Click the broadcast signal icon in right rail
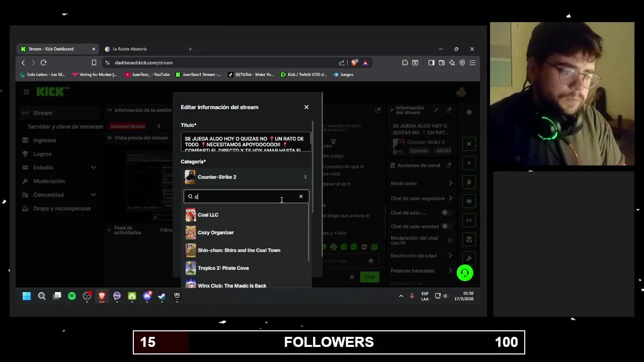 click(x=469, y=220)
